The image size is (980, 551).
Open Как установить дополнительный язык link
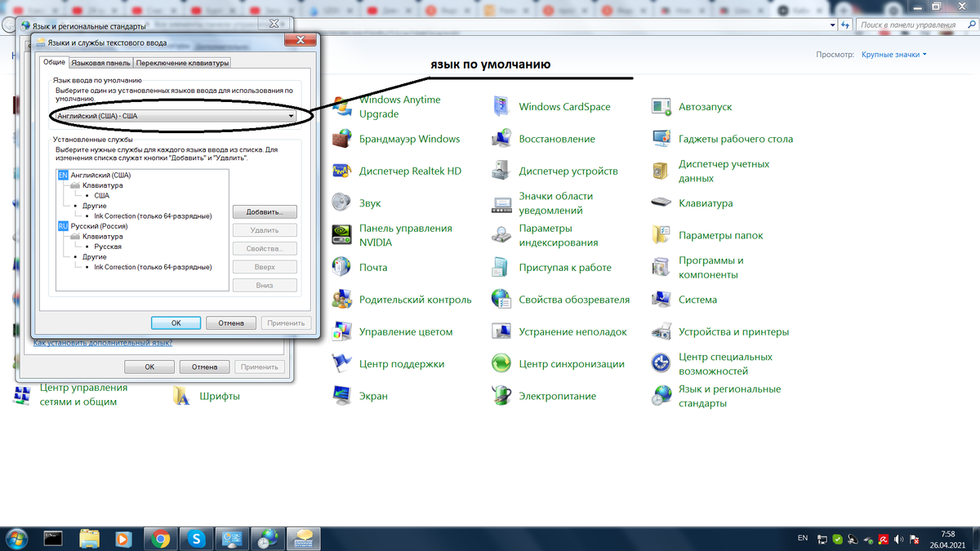click(102, 343)
